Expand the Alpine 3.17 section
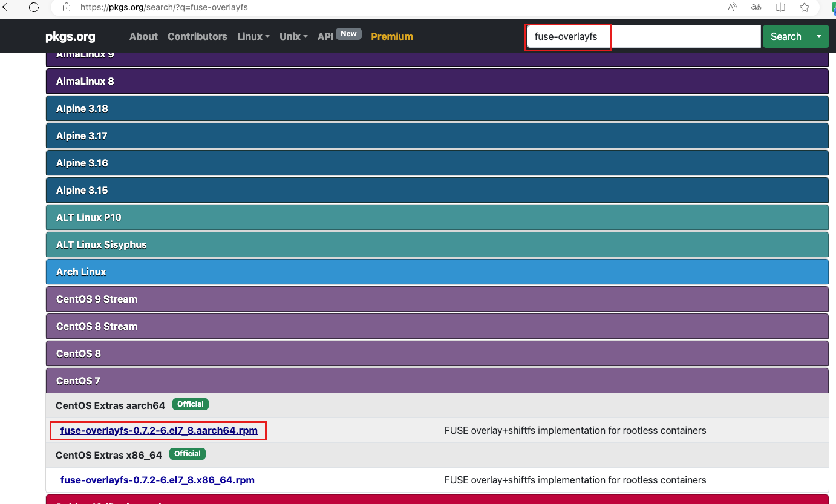Viewport: 836px width, 504px height. tap(437, 136)
